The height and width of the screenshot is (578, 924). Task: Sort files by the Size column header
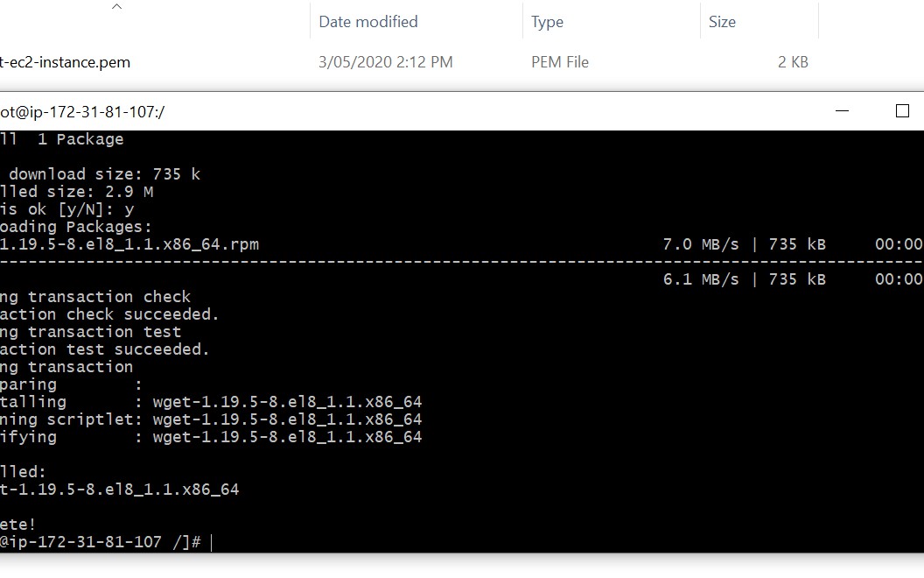[x=722, y=22]
